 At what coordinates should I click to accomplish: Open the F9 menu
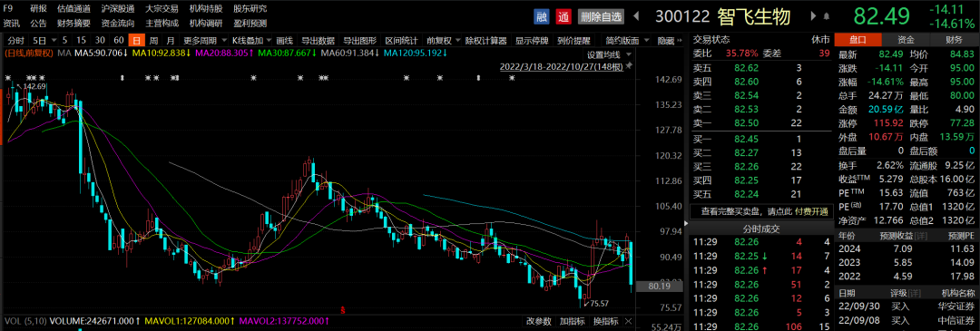click(x=8, y=9)
